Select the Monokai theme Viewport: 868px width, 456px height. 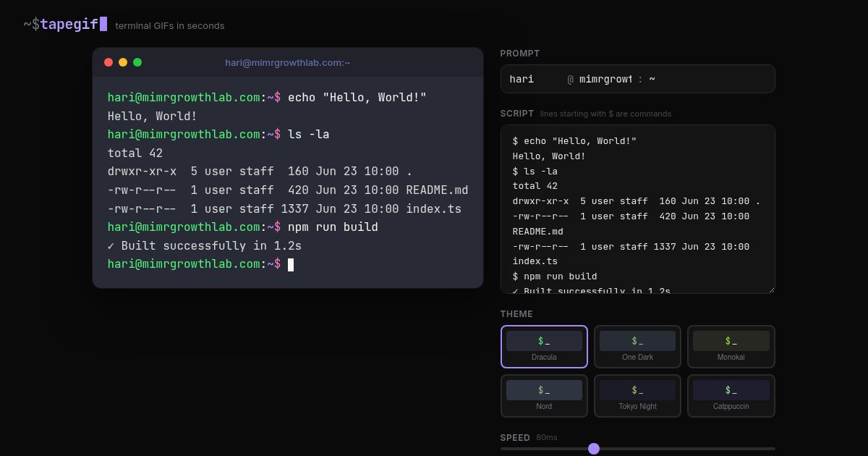(x=731, y=347)
